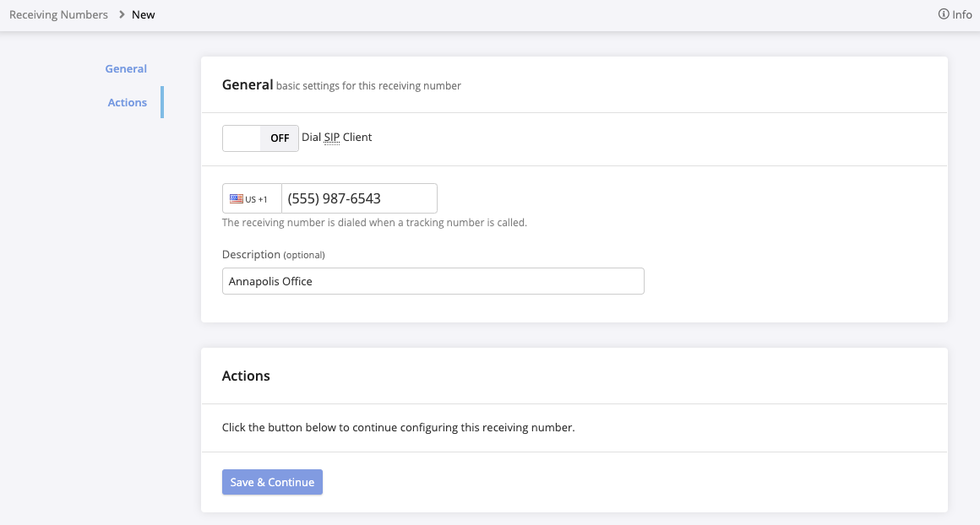Click the Actions card heading
This screenshot has height=525, width=980.
[246, 376]
